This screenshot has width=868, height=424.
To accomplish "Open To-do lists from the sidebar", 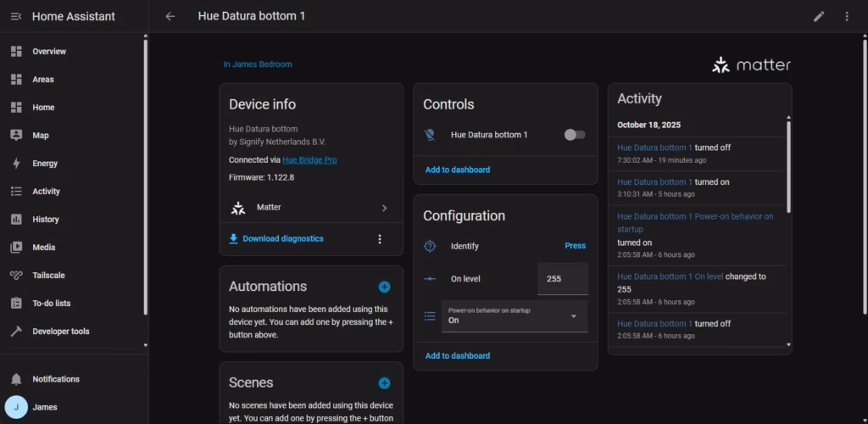I will point(51,304).
